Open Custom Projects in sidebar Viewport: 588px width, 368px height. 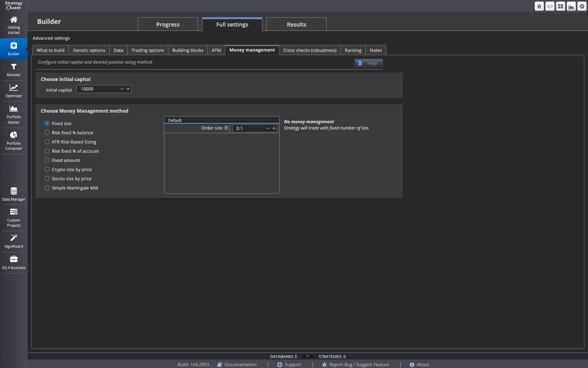point(14,218)
